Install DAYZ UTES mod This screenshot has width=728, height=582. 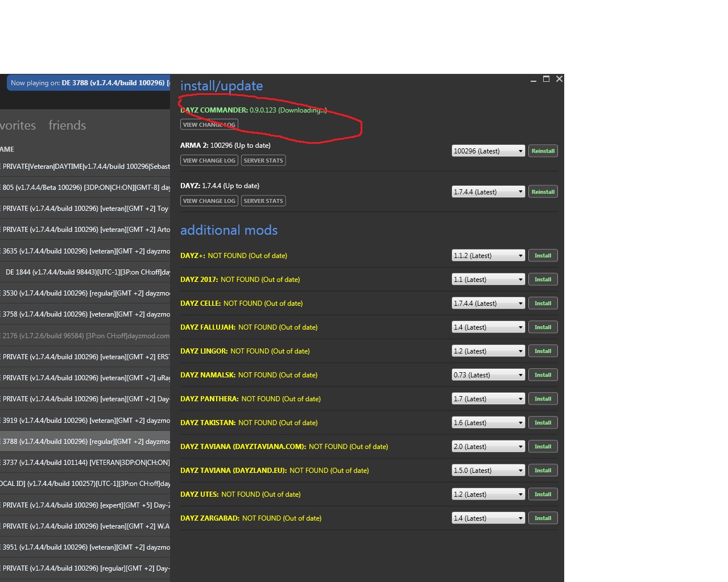click(543, 494)
